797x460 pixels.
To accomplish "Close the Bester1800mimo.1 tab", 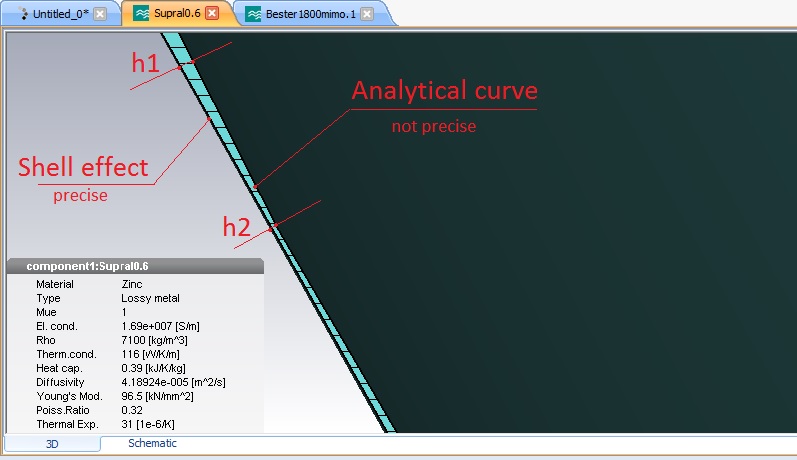I will pos(366,14).
